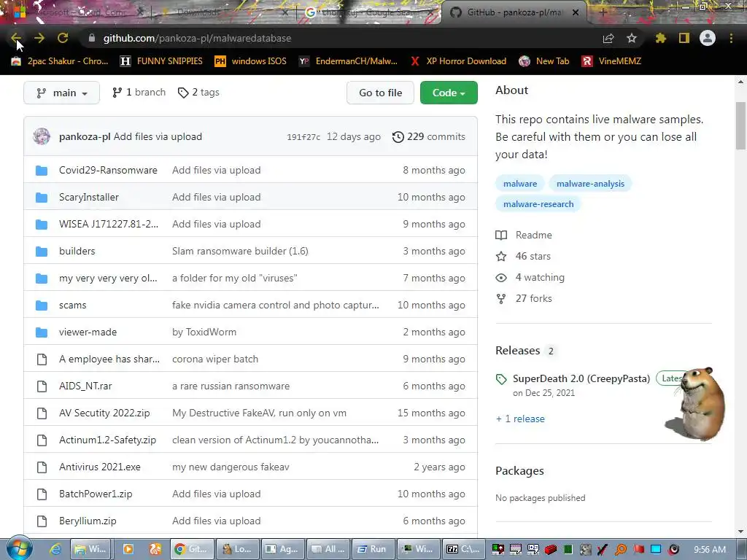The height and width of the screenshot is (560, 747).
Task: Click the eye icon beside 4 watching
Action: pos(501,278)
